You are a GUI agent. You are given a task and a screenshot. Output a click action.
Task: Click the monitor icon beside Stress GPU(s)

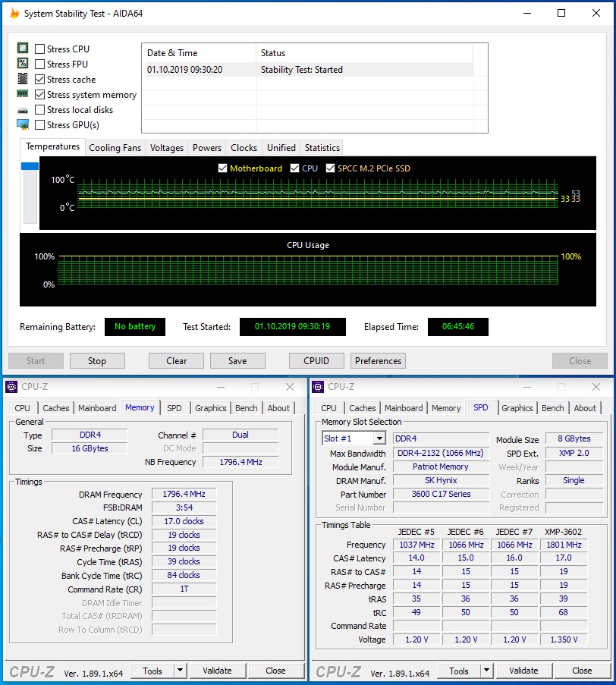23,124
